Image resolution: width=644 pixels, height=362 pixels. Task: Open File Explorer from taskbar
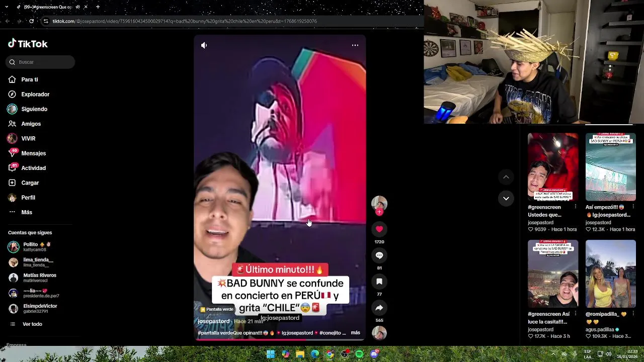pyautogui.click(x=300, y=354)
